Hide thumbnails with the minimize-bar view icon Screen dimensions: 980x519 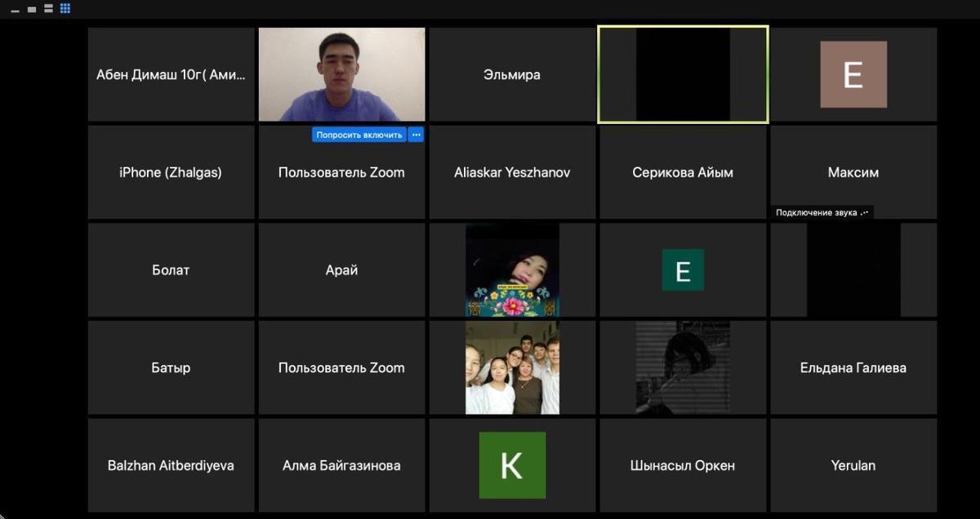click(16, 11)
